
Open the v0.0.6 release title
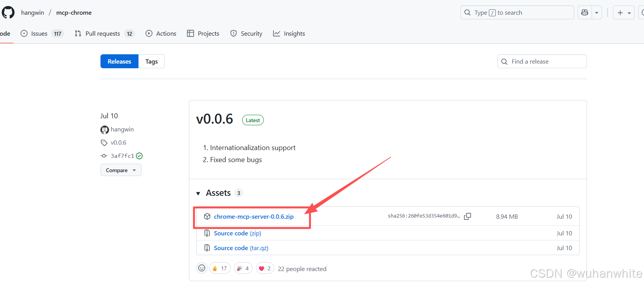[215, 119]
